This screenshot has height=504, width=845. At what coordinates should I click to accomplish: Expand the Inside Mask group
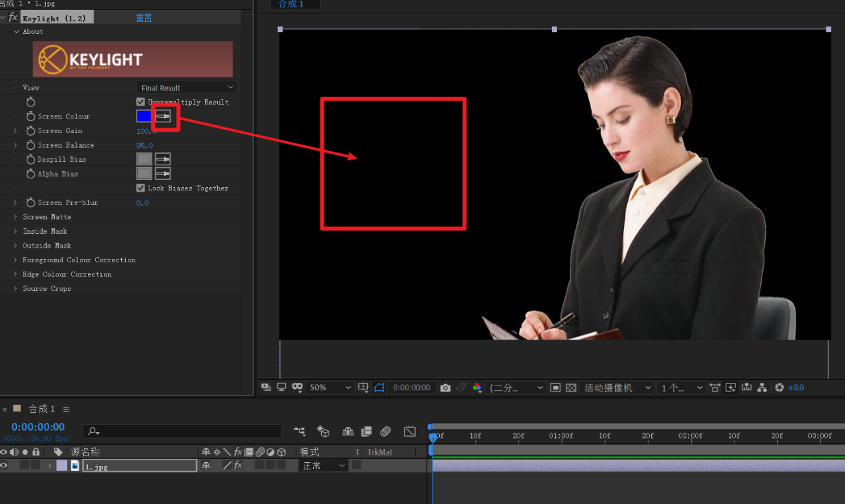tap(15, 231)
